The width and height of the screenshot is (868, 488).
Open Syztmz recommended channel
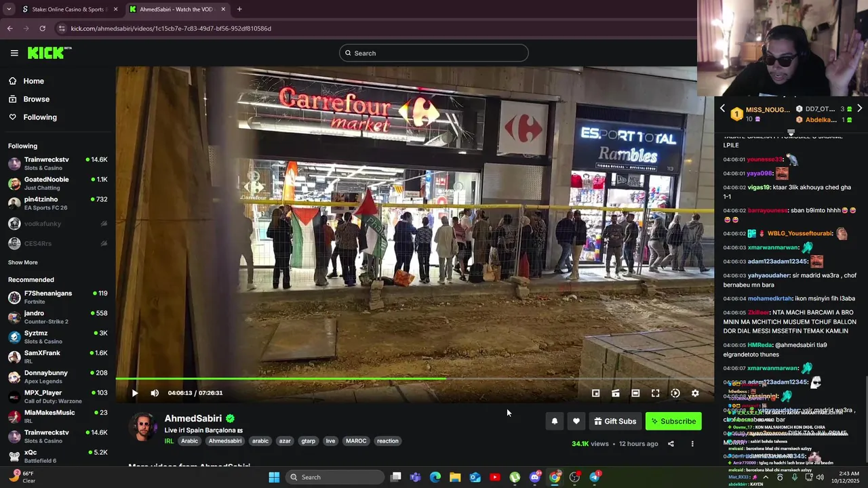[x=58, y=337]
